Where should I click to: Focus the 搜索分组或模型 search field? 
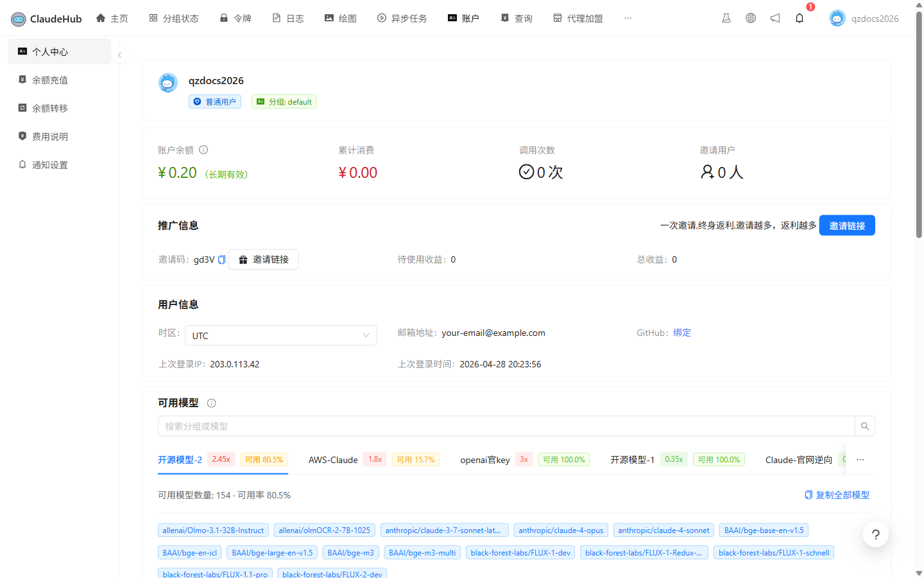tap(506, 426)
